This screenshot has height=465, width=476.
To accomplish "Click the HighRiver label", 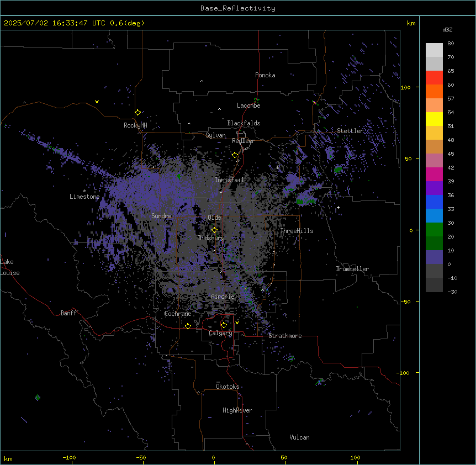I will point(237,410).
